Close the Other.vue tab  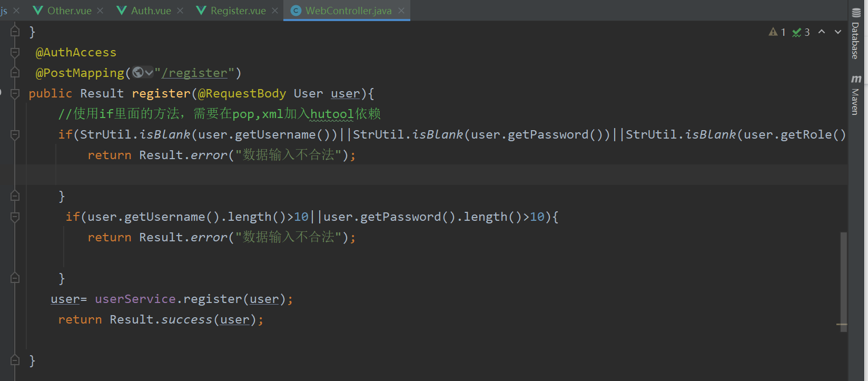[101, 11]
